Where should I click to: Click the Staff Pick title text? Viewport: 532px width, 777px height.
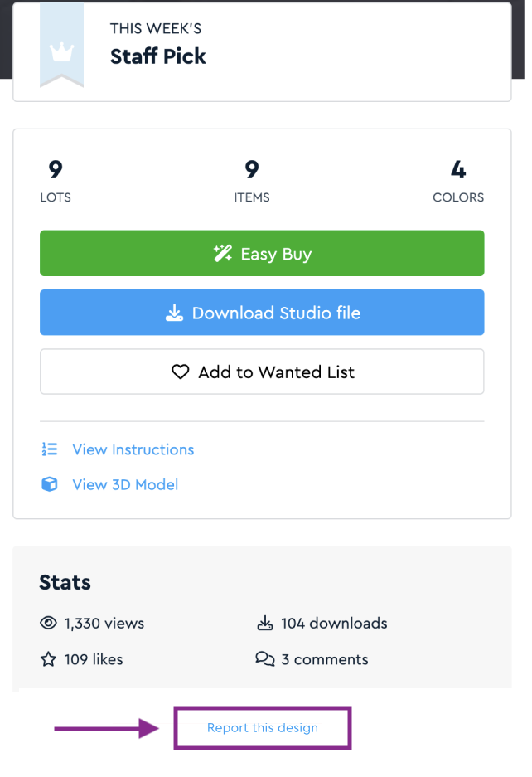point(157,56)
